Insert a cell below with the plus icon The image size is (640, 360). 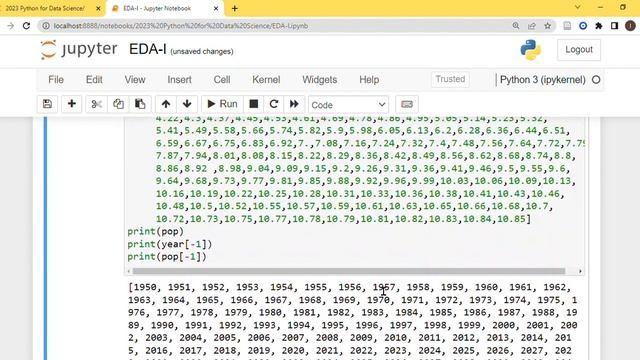(71, 104)
